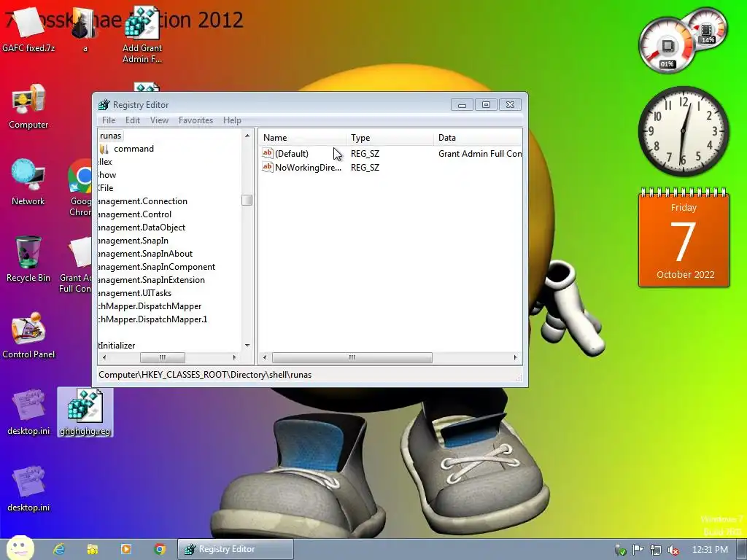This screenshot has height=560, width=747.
Task: Open the Favorites menu
Action: [196, 120]
